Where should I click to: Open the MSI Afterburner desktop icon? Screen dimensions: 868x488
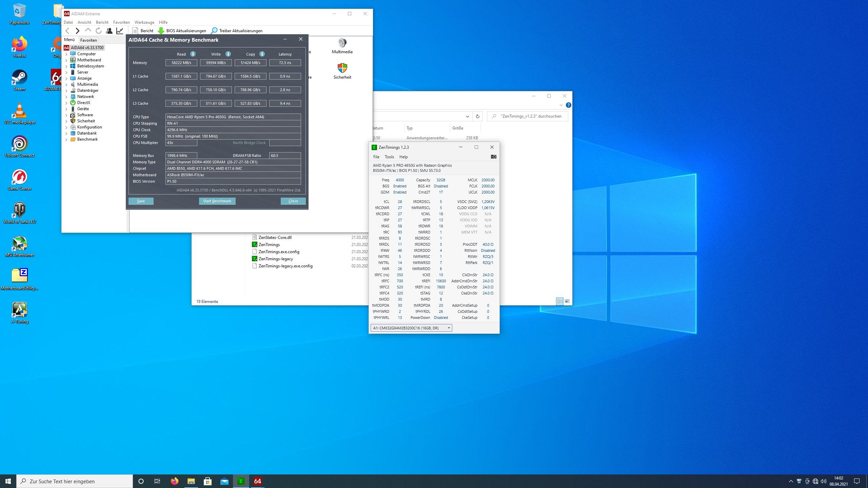pos(20,246)
